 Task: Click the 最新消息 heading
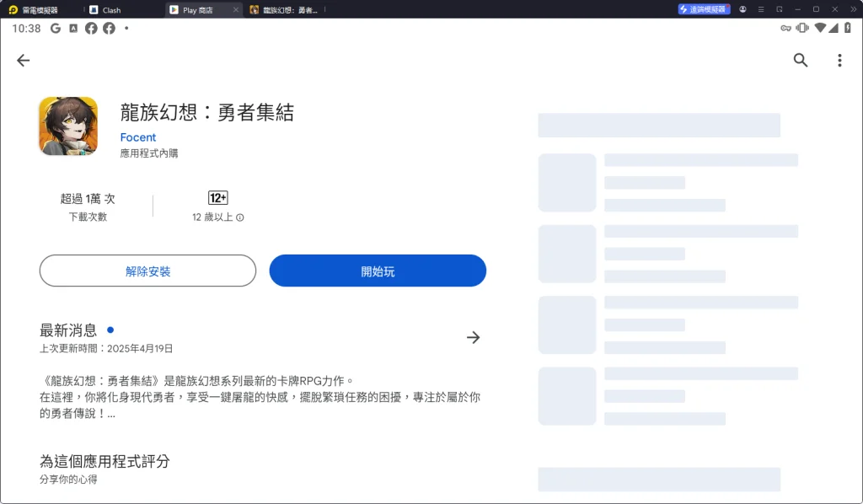coord(68,330)
